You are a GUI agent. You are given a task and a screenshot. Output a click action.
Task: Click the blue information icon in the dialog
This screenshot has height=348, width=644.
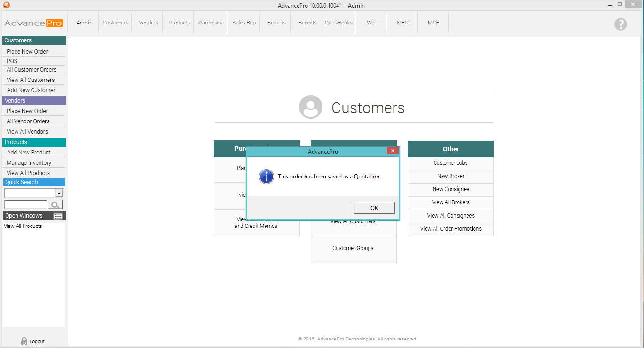tap(266, 177)
